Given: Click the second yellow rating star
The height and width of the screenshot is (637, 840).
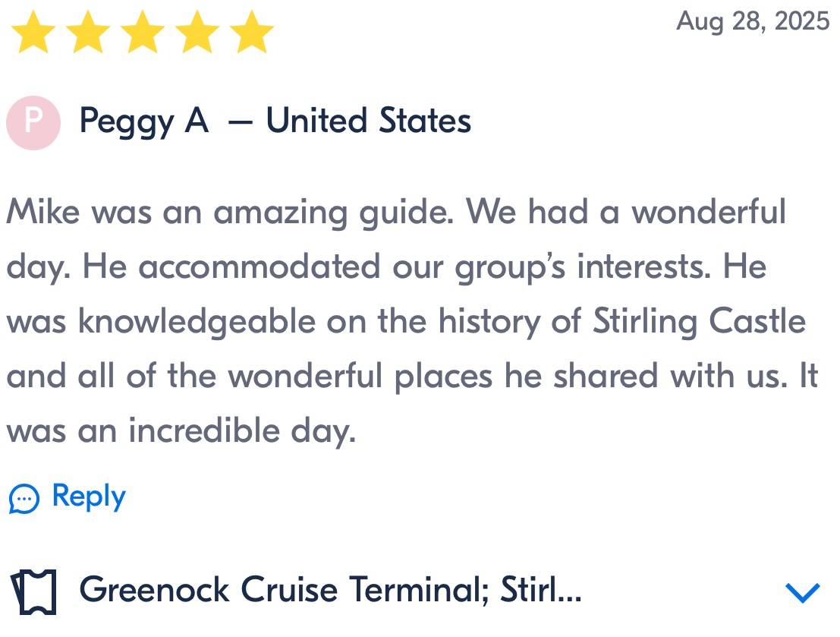Looking at the screenshot, I should coord(88,34).
